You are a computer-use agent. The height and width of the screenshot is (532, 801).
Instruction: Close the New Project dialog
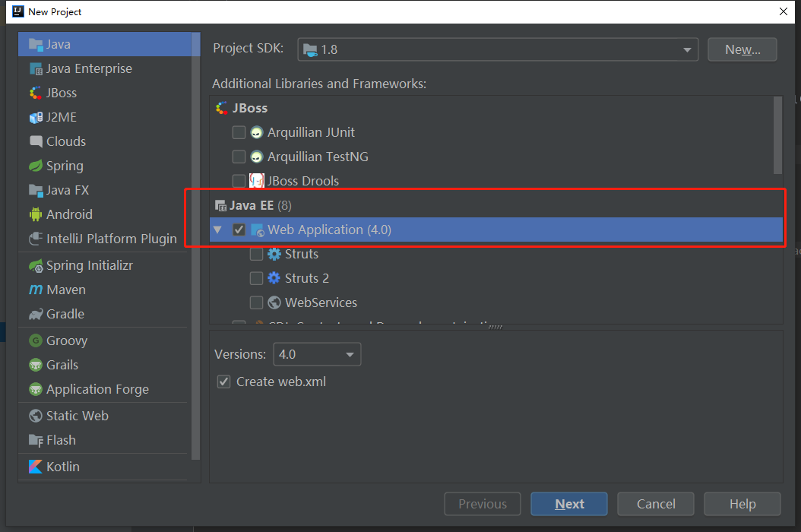783,11
